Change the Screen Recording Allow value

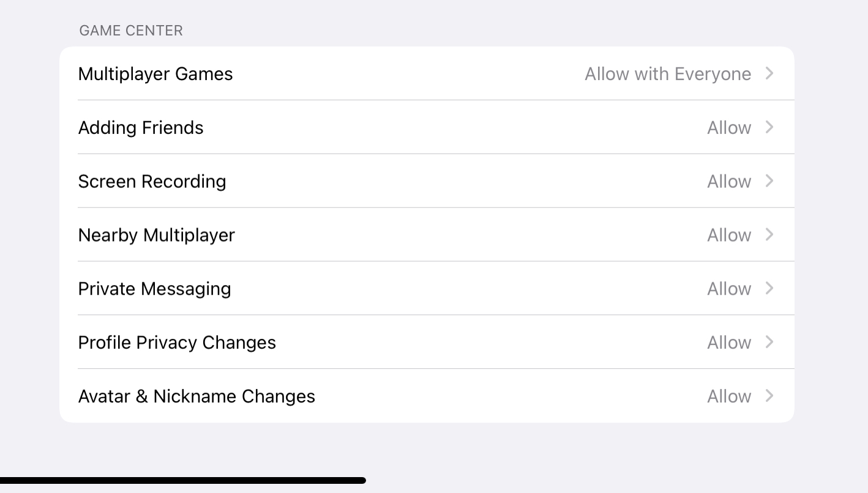click(x=729, y=182)
